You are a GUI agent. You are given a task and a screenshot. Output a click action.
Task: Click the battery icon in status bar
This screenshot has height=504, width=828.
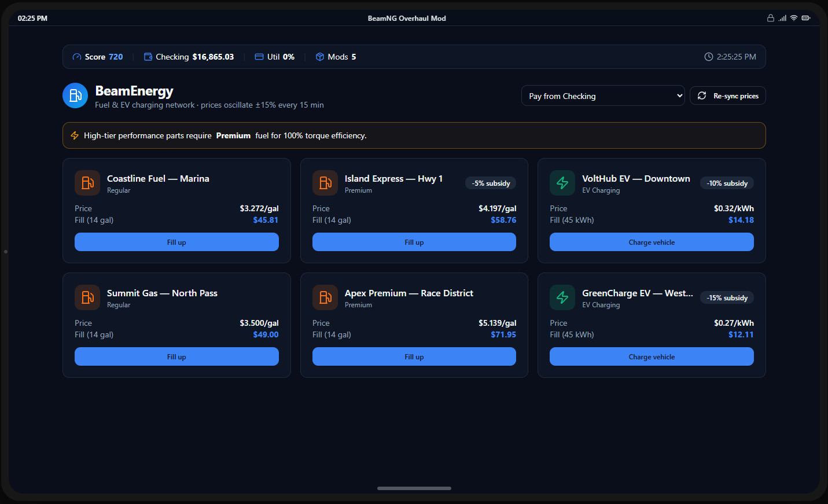point(806,18)
